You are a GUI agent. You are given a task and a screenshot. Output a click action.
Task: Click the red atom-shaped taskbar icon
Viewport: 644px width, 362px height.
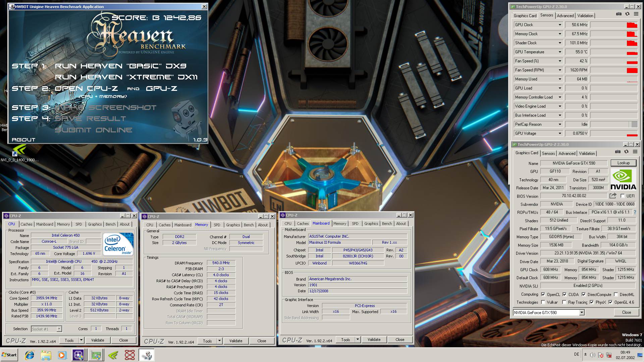tap(130, 355)
